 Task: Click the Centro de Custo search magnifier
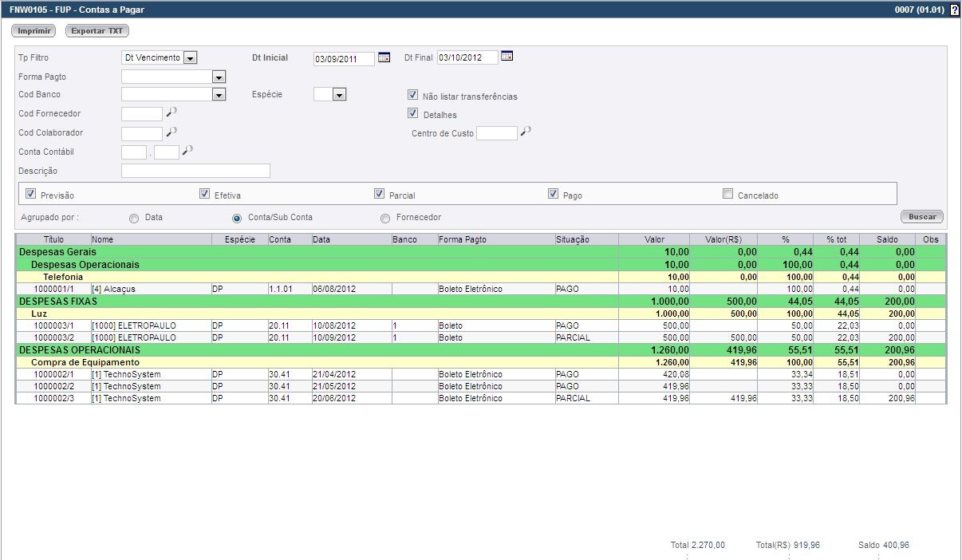526,132
